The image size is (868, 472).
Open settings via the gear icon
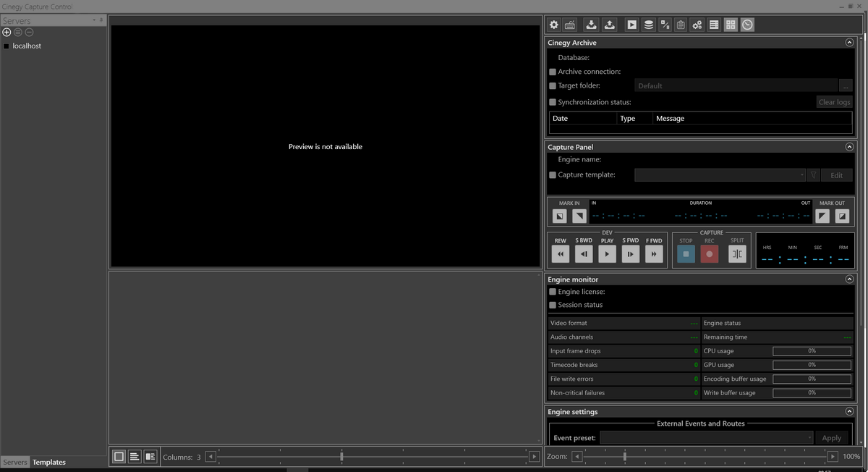tap(554, 25)
